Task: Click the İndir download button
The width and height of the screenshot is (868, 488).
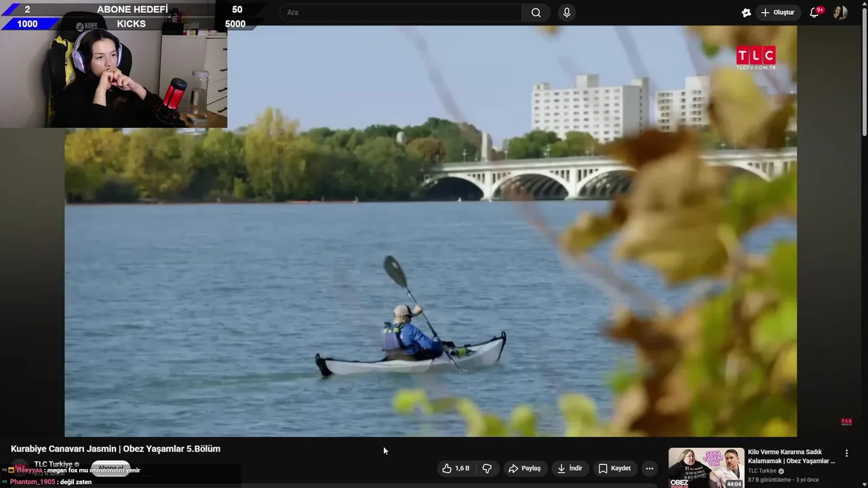Action: (x=570, y=468)
